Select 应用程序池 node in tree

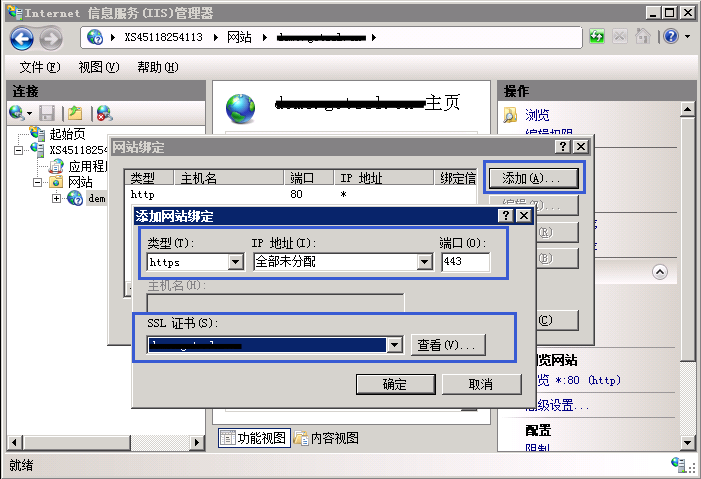pyautogui.click(x=88, y=166)
